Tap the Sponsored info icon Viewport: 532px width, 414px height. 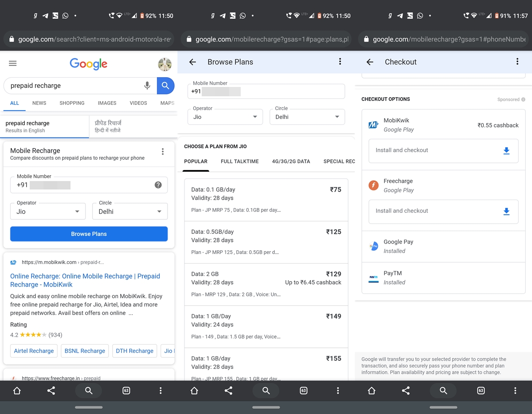click(524, 99)
